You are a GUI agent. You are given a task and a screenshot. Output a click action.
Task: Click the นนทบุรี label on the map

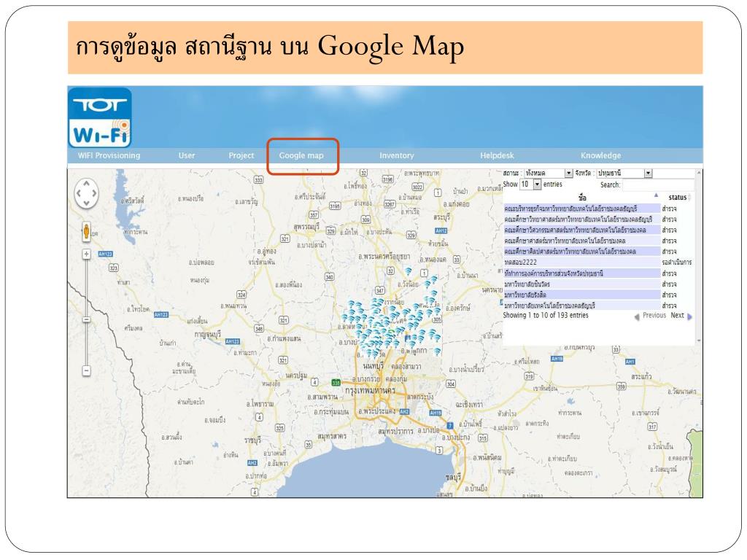pyautogui.click(x=373, y=366)
